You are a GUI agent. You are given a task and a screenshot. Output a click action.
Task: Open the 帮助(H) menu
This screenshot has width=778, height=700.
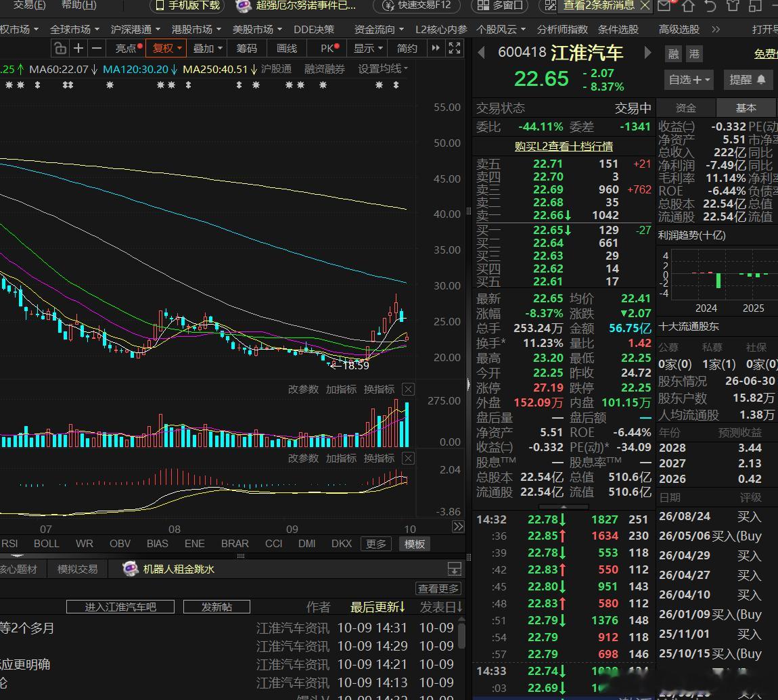click(79, 5)
